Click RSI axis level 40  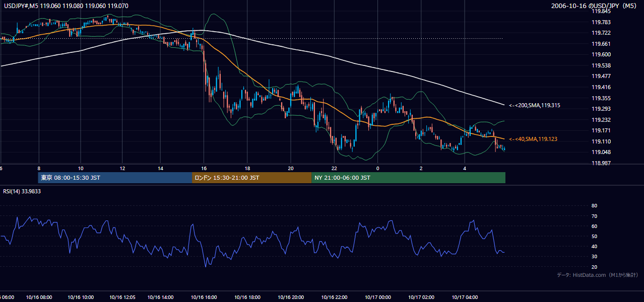click(x=594, y=246)
